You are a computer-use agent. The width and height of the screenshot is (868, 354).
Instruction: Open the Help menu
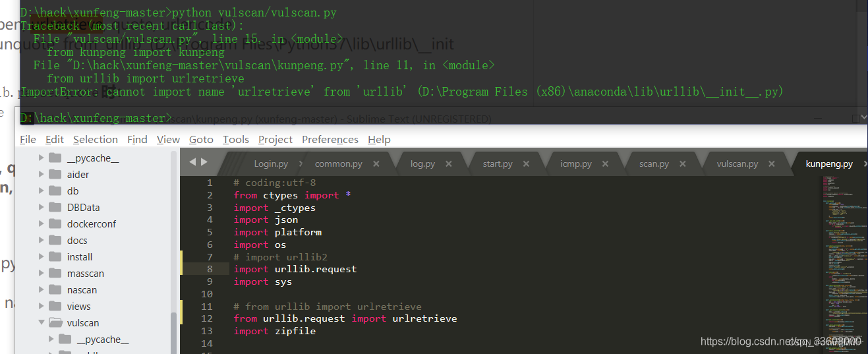(379, 139)
